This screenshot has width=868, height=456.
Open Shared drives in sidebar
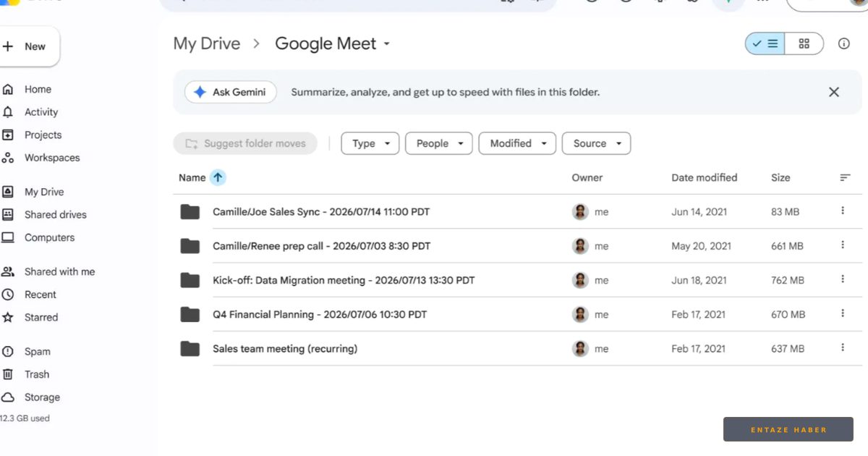[x=55, y=215]
